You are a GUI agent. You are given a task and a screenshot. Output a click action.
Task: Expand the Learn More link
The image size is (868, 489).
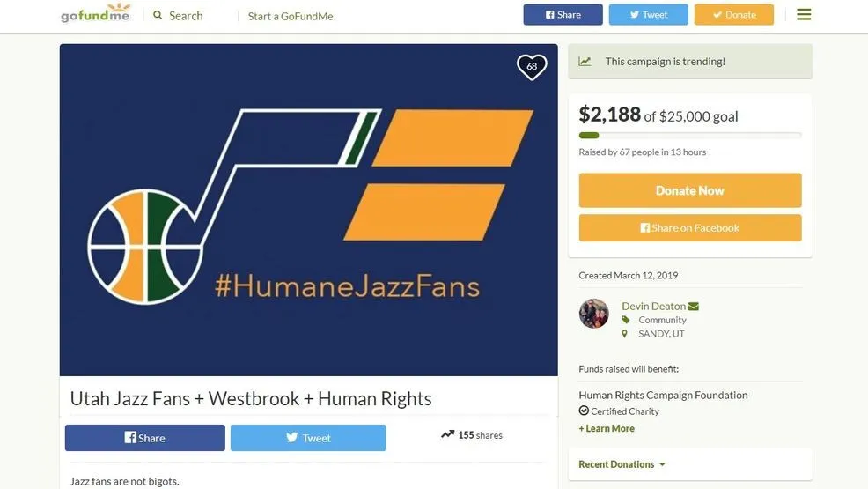tap(607, 428)
